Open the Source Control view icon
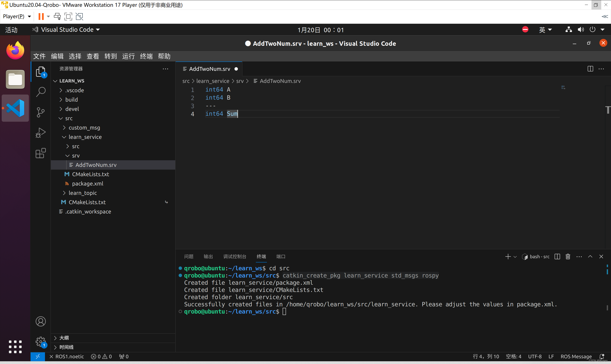 (41, 112)
